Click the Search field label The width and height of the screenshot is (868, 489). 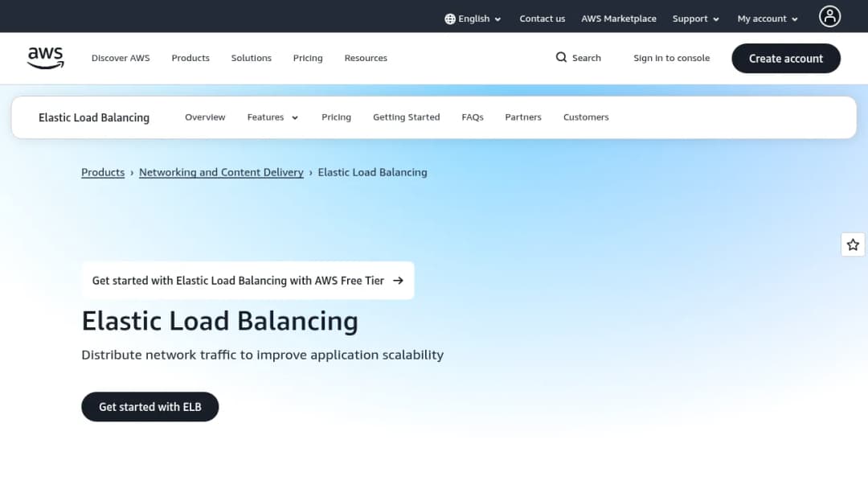[x=586, y=58]
